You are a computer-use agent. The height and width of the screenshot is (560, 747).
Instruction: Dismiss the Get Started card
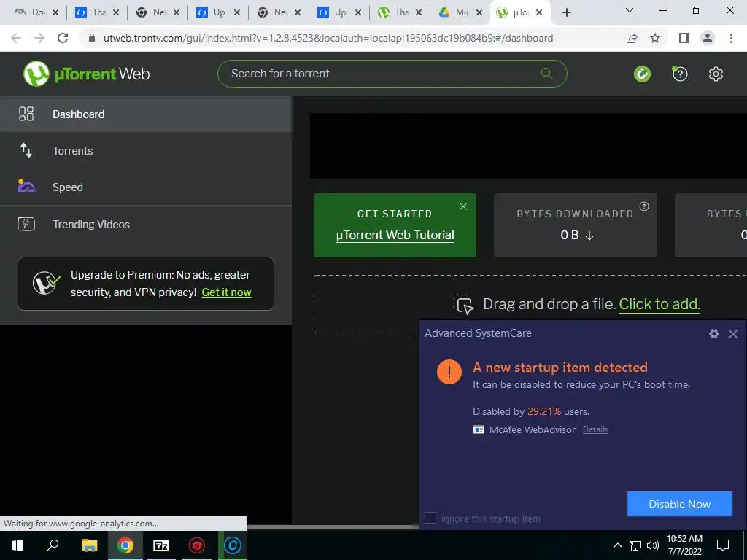pos(463,206)
